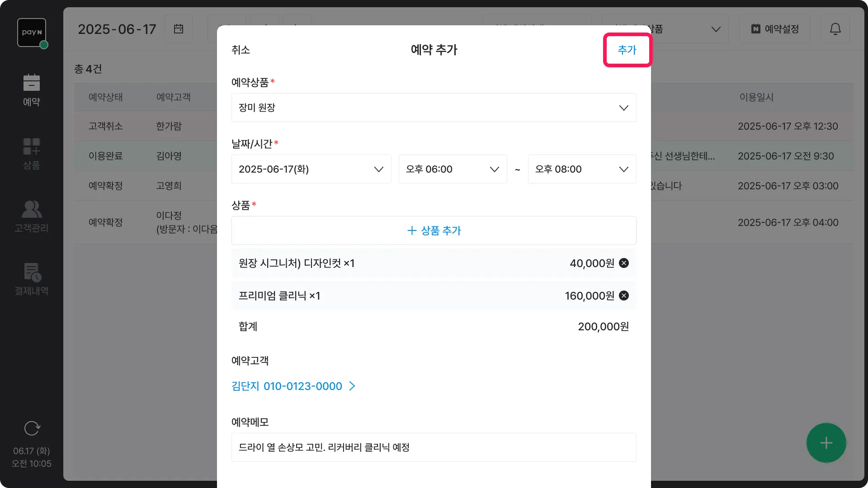868x488 pixels.
Task: Remove 프리미엄 클리닉 item
Action: [x=624, y=296]
